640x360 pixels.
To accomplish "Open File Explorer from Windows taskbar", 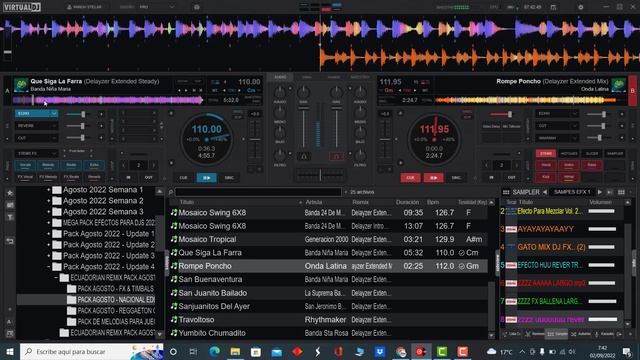I will [235, 351].
